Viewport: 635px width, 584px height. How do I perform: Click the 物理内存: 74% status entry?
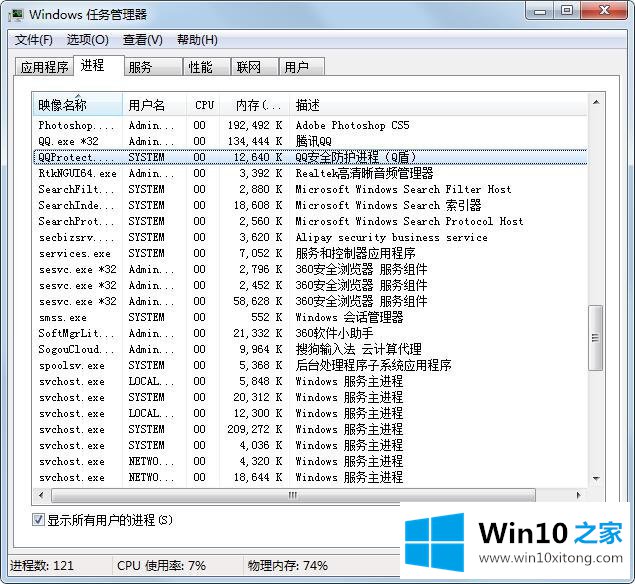[288, 565]
